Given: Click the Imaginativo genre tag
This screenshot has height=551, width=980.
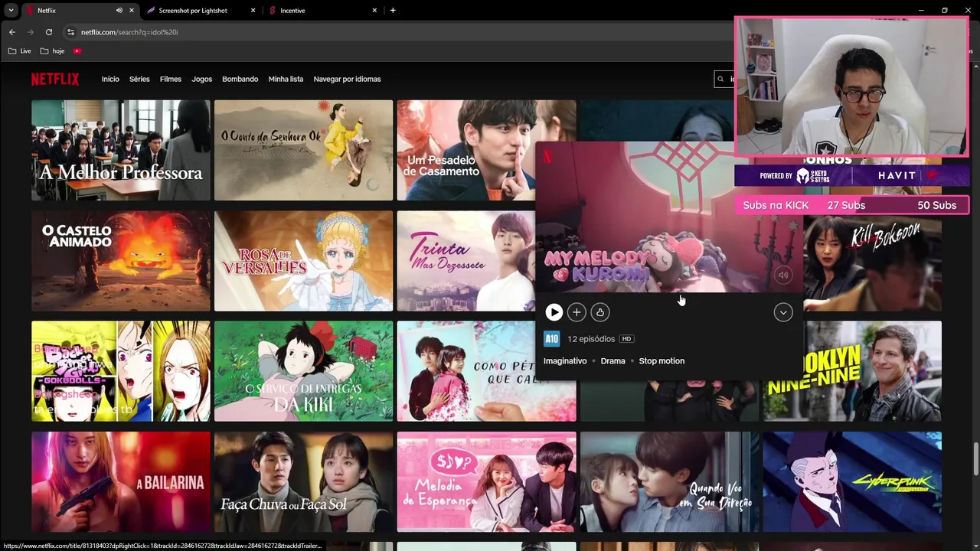Looking at the screenshot, I should (565, 361).
